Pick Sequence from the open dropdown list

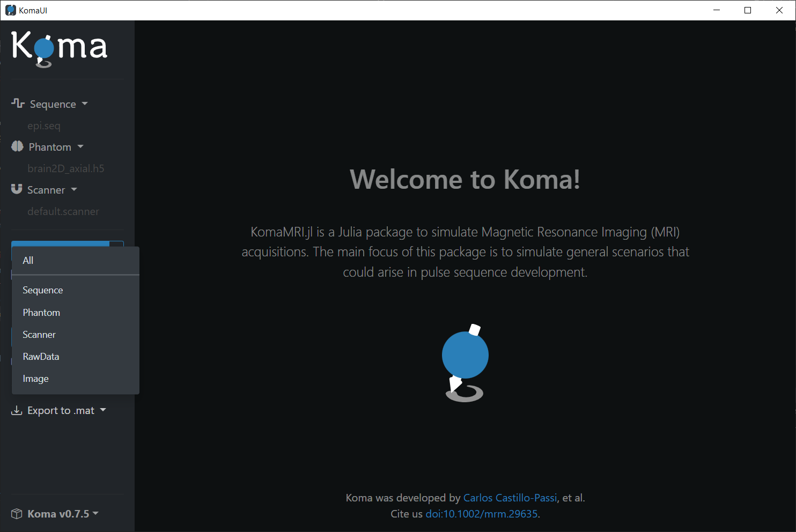pos(43,290)
